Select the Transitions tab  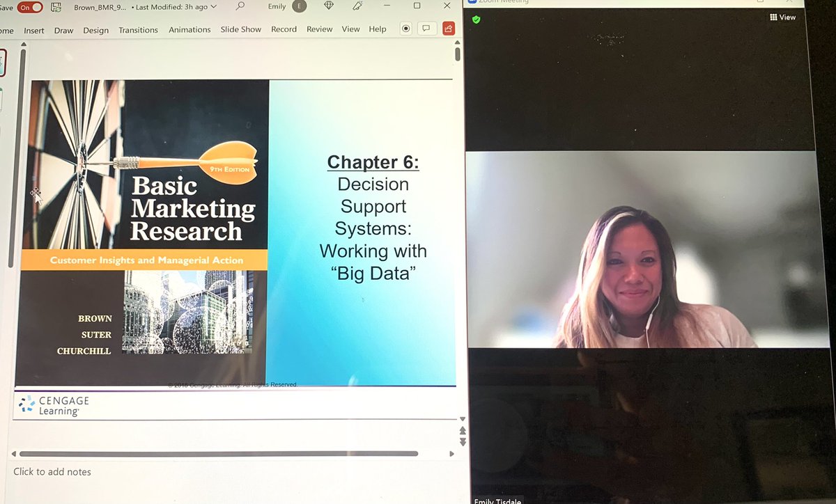point(138,30)
